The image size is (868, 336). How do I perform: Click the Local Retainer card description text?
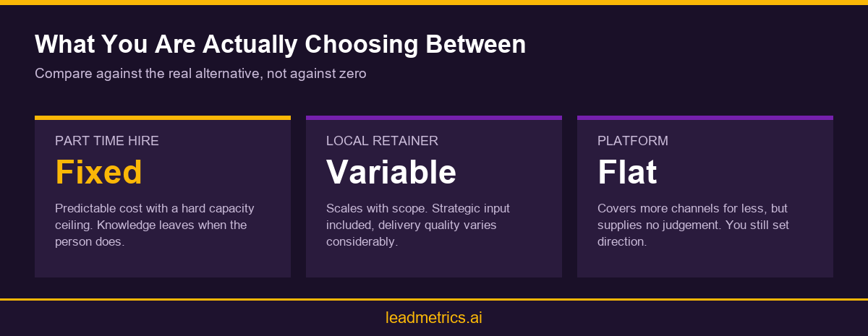pyautogui.click(x=418, y=225)
